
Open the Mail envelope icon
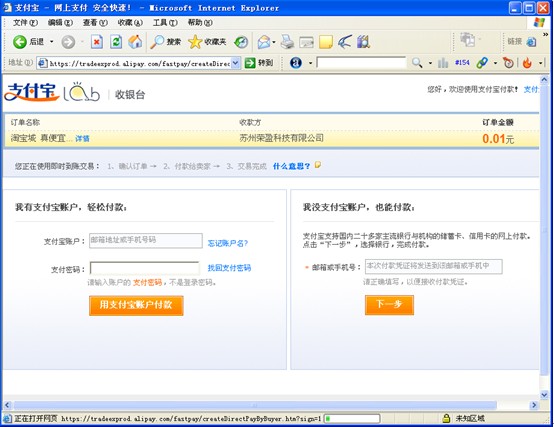[264, 42]
